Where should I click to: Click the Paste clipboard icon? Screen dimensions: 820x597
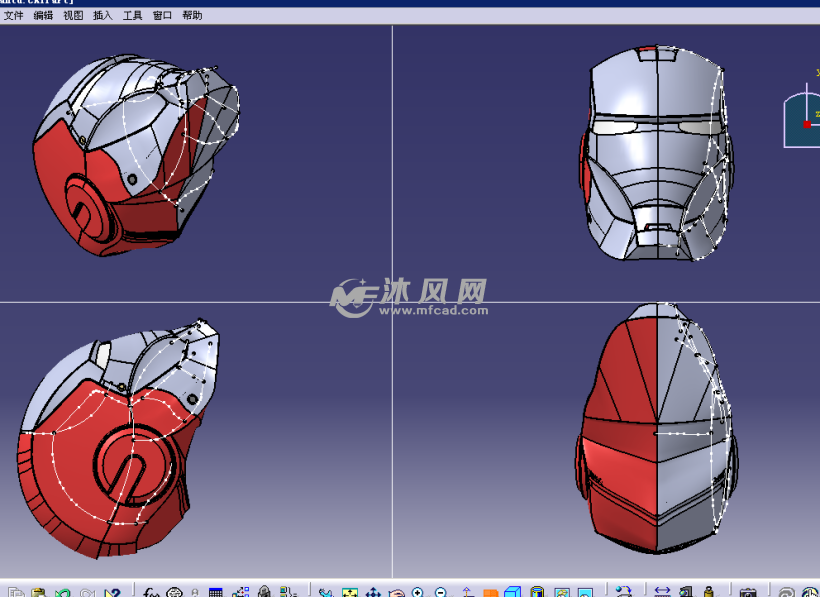click(x=39, y=592)
